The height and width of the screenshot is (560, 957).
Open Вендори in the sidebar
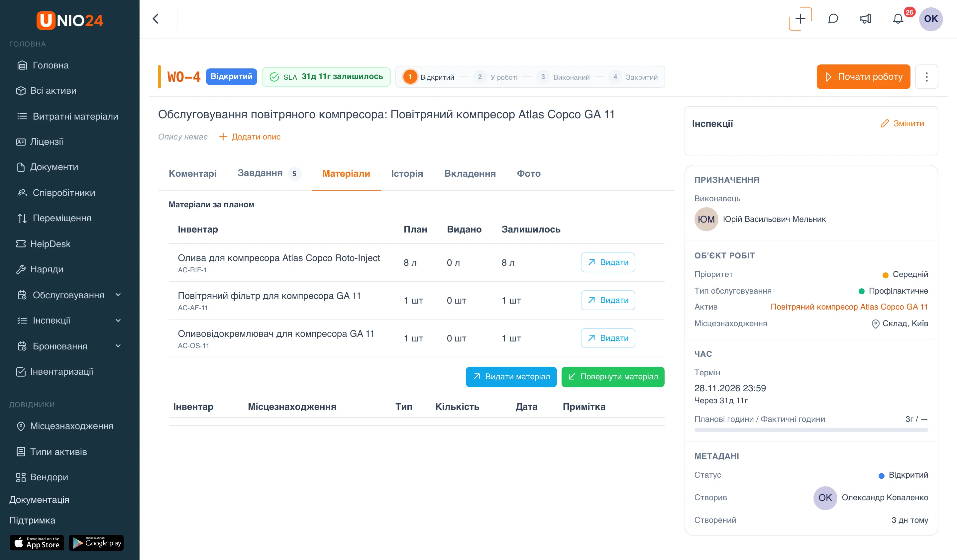42,477
